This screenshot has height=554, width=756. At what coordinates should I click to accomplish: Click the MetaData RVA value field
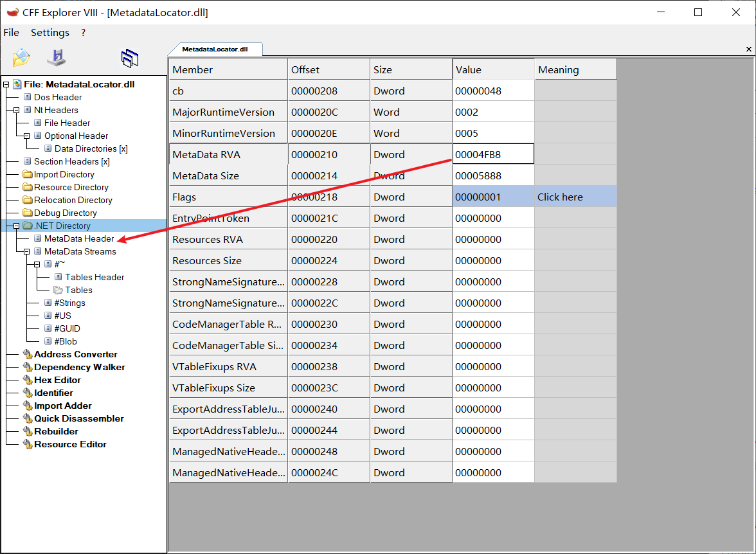pos(492,154)
